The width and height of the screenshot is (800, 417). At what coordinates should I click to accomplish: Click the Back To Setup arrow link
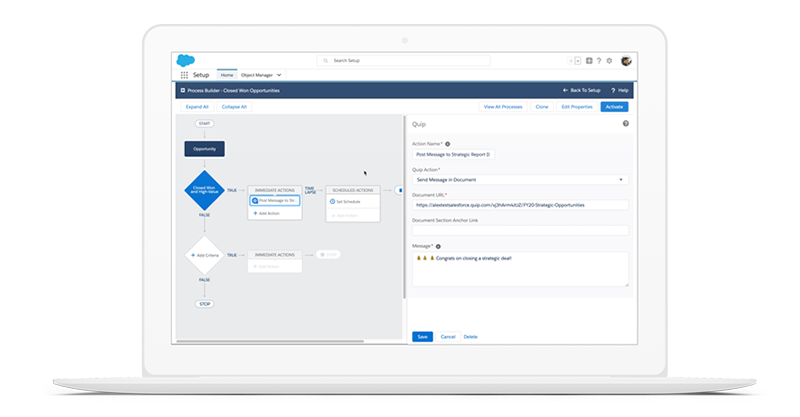582,90
